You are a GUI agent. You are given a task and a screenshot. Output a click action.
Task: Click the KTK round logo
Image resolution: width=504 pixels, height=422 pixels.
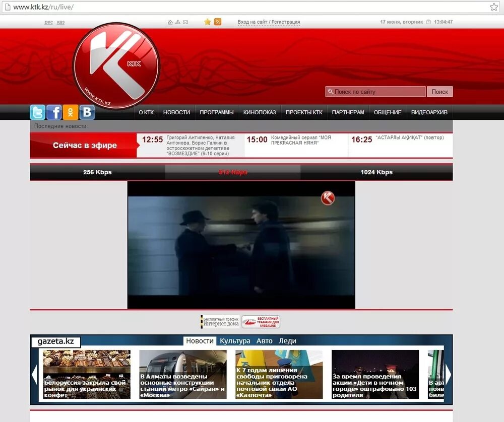point(116,66)
